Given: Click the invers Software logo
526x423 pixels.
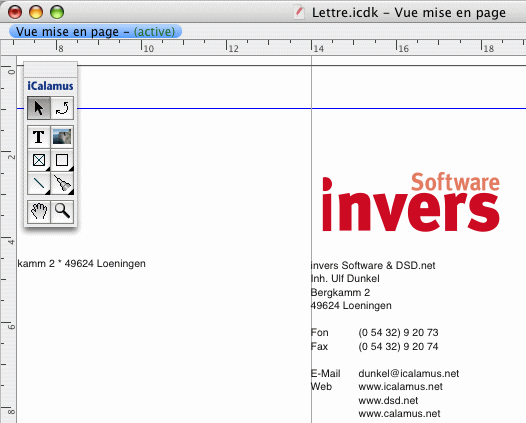Looking at the screenshot, I should 411,202.
